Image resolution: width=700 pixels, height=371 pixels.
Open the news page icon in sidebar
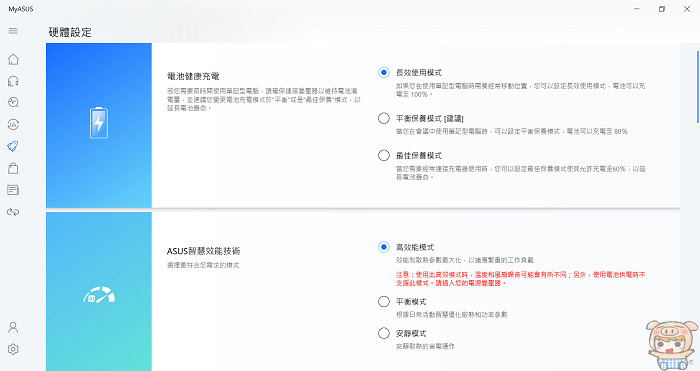[13, 190]
